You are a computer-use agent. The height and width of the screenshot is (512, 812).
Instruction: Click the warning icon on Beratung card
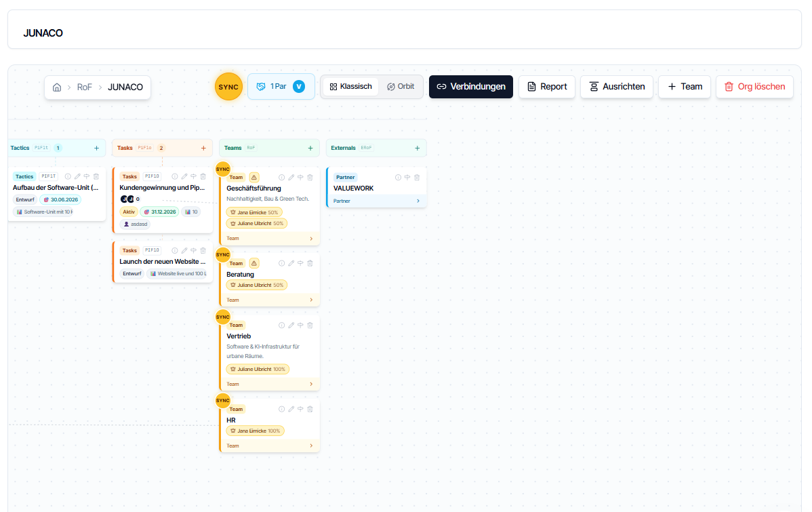(253, 263)
